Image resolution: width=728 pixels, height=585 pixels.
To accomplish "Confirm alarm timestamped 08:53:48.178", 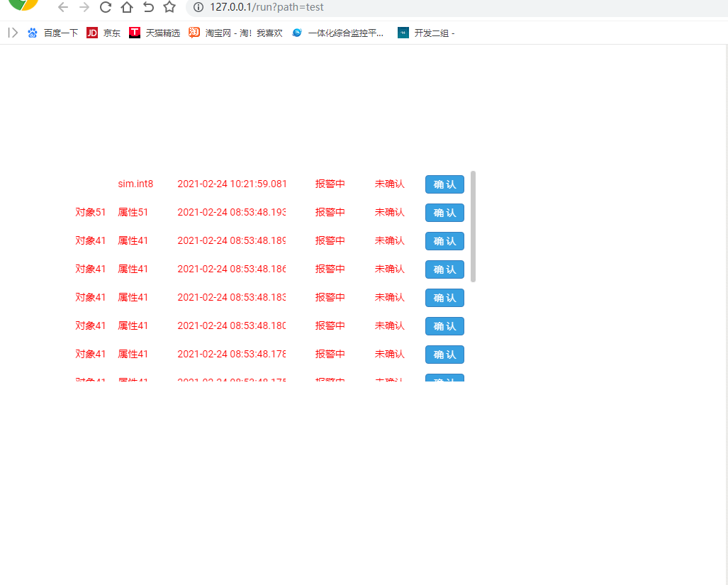I will click(x=444, y=355).
